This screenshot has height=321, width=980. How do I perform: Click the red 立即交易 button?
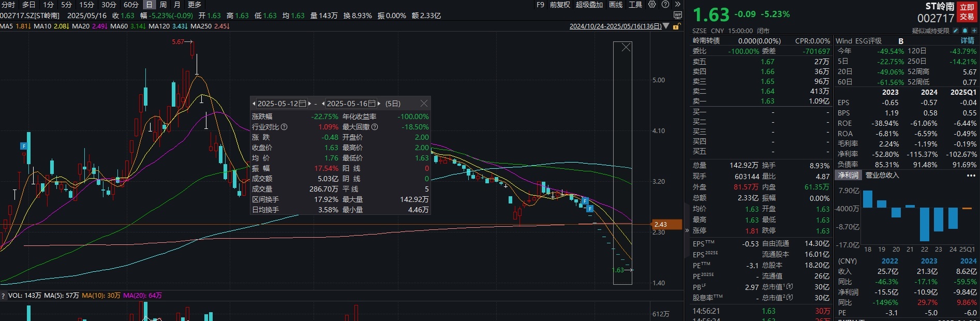pos(967,12)
